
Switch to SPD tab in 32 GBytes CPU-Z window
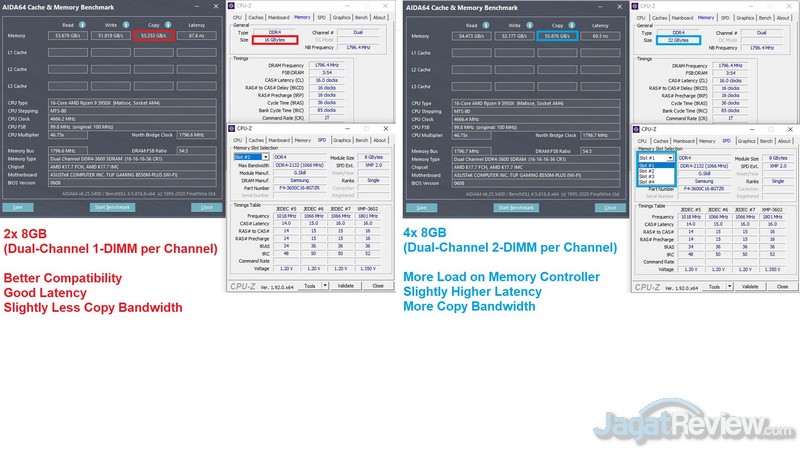click(x=725, y=18)
